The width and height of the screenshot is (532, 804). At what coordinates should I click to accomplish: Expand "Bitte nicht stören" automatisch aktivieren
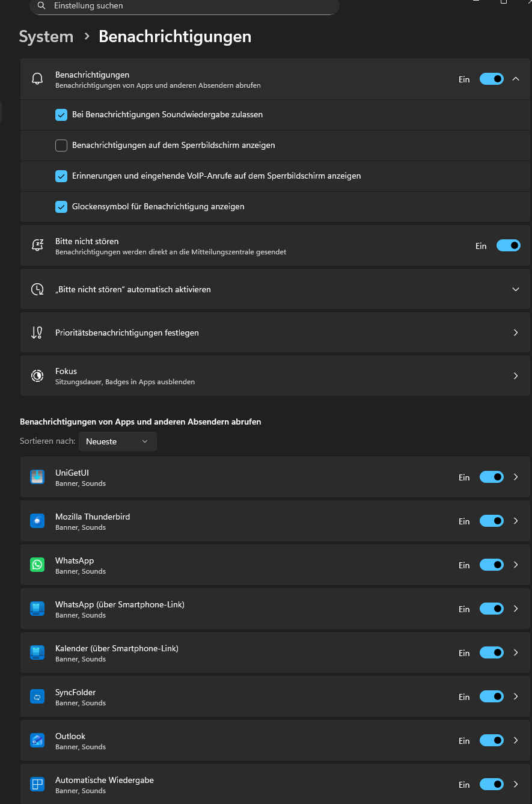click(515, 289)
